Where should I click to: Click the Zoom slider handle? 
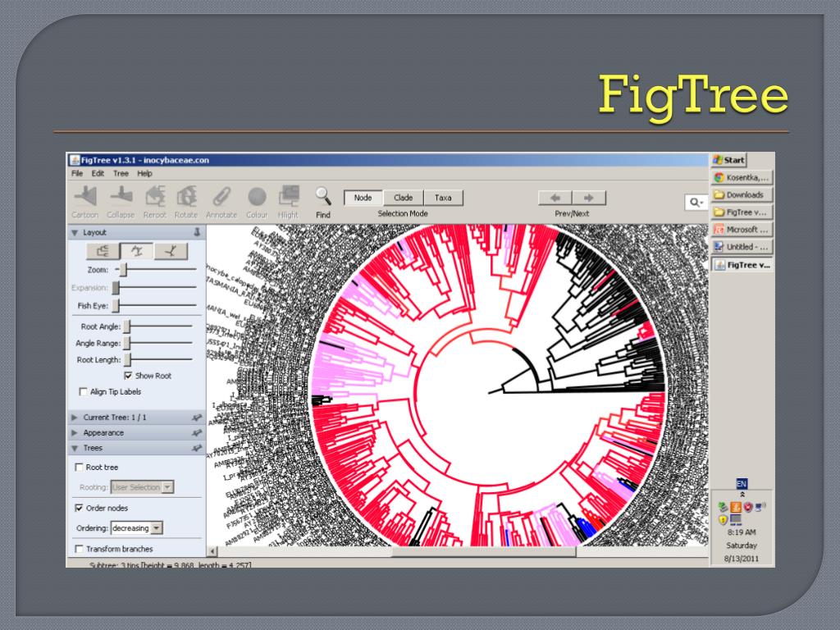[123, 269]
